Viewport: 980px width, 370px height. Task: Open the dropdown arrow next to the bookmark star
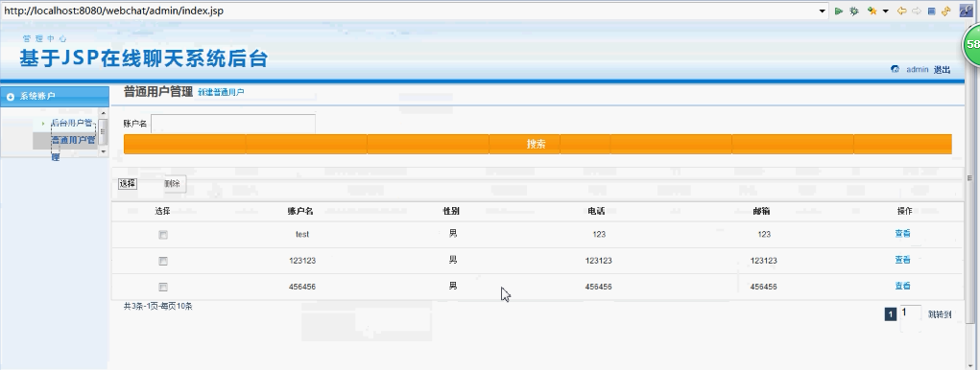tap(886, 12)
